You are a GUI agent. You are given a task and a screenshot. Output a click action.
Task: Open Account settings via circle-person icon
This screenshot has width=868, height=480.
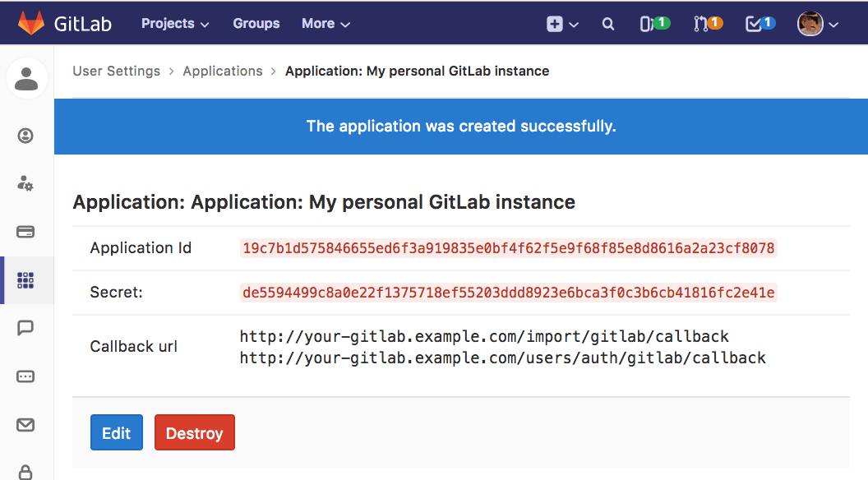tap(25, 136)
